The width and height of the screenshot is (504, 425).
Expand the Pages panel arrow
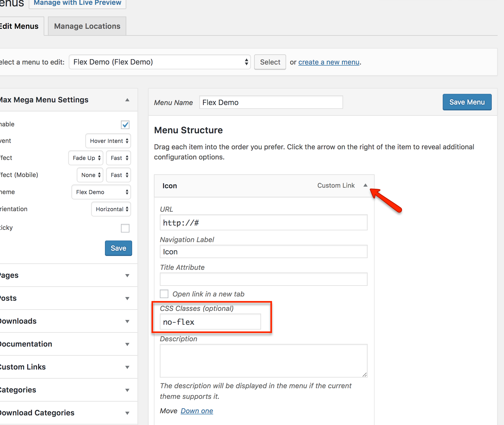click(127, 275)
